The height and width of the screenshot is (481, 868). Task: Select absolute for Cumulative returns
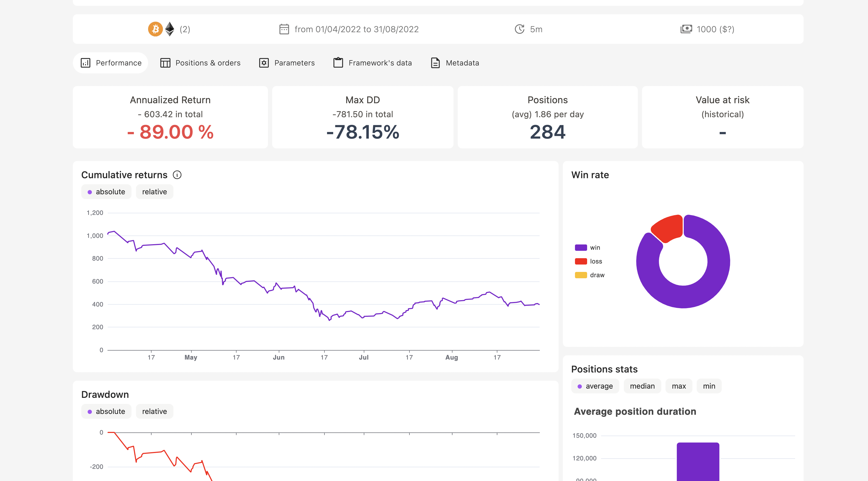pyautogui.click(x=106, y=192)
